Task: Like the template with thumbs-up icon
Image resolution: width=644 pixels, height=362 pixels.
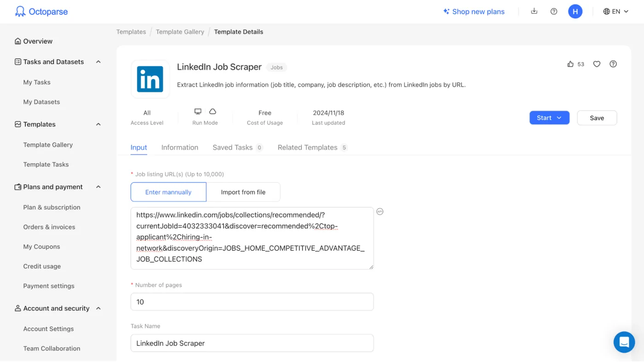Action: (570, 64)
